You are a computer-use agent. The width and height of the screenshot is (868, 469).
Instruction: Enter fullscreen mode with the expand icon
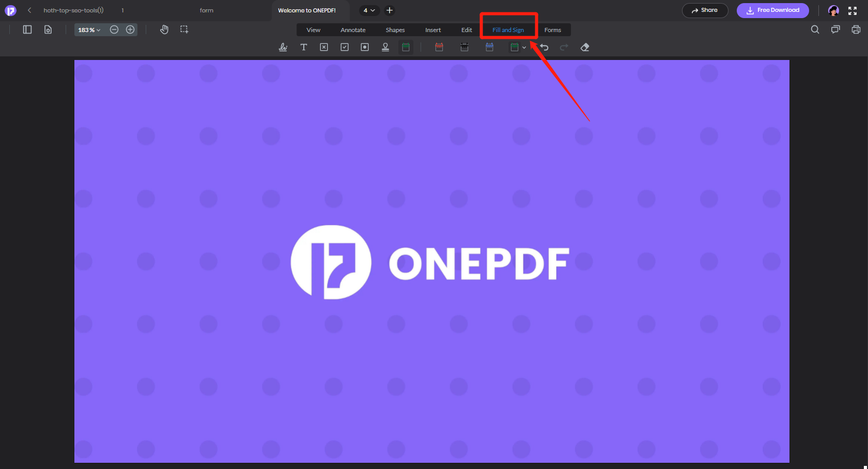853,10
